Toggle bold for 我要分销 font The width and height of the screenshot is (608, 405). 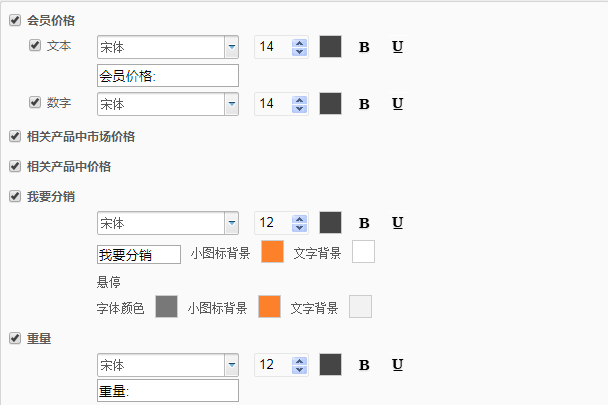click(x=364, y=223)
